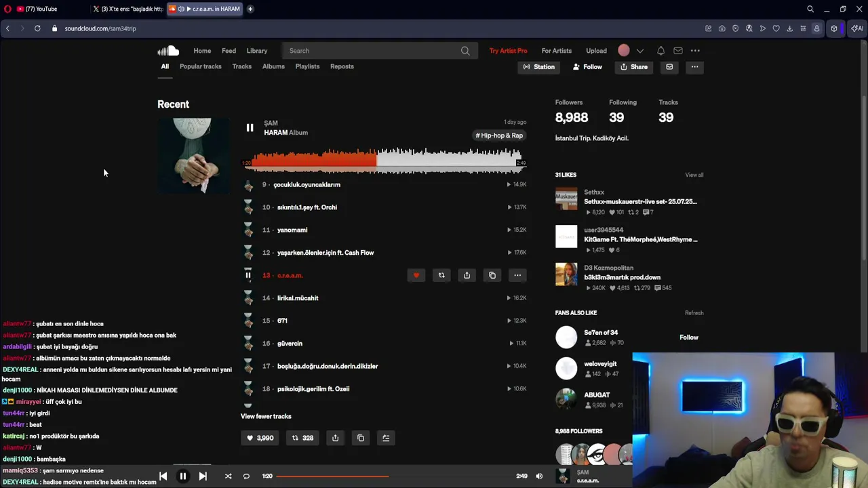
Task: Open the browser downloads icon
Action: click(789, 28)
